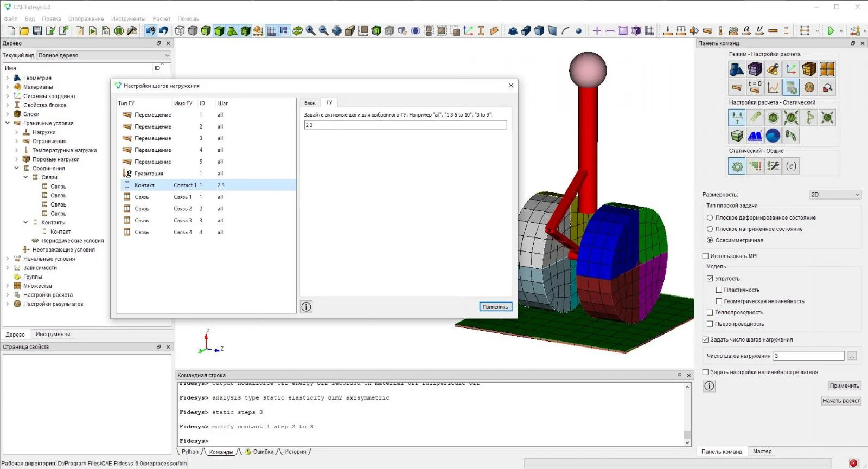This screenshot has width=868, height=469.
Task: Click the Число шагов нагружения field
Action: pos(809,356)
